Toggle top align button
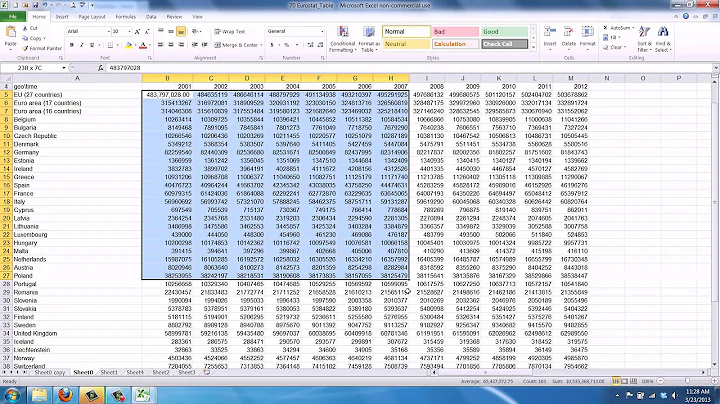Viewport: 720px width, 404px height. [161, 32]
